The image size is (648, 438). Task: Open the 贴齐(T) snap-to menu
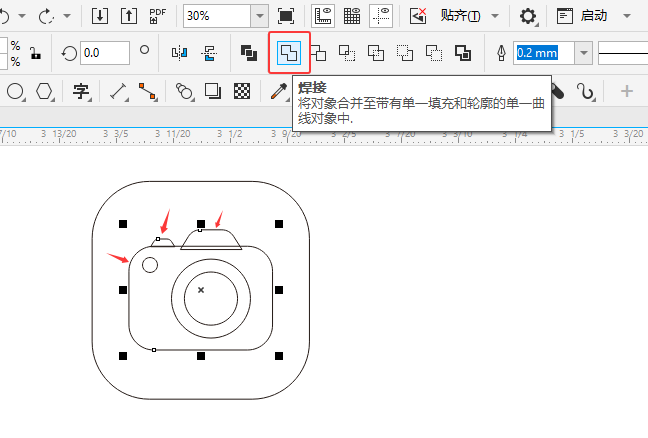(x=460, y=16)
